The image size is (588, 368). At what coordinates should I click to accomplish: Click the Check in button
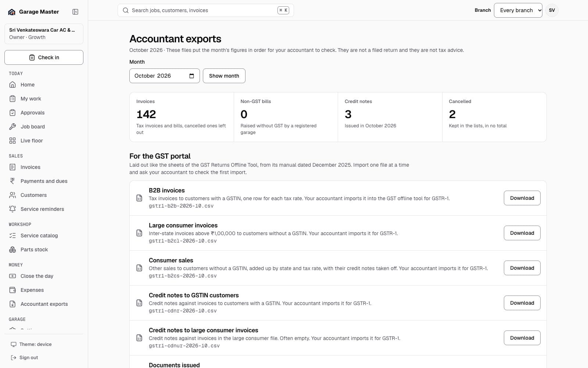(44, 57)
